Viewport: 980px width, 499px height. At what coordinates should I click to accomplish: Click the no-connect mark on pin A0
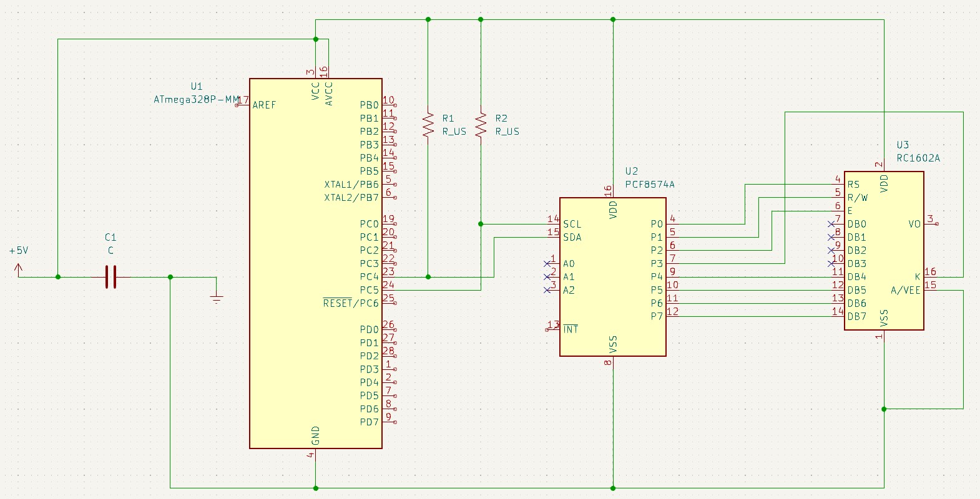[x=547, y=264]
